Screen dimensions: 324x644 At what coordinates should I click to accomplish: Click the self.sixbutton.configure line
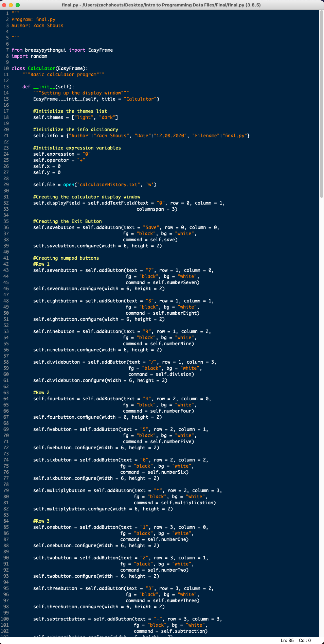[96, 478]
